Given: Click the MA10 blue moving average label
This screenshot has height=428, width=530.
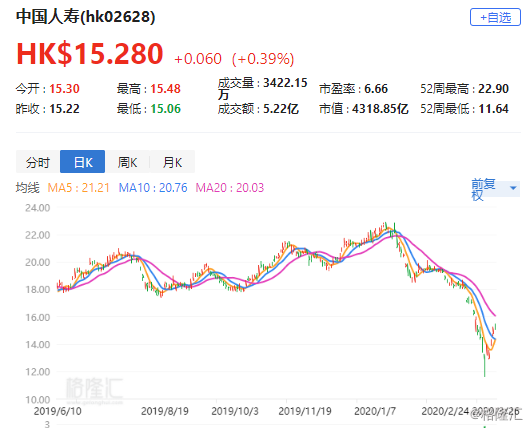Looking at the screenshot, I should point(153,188).
